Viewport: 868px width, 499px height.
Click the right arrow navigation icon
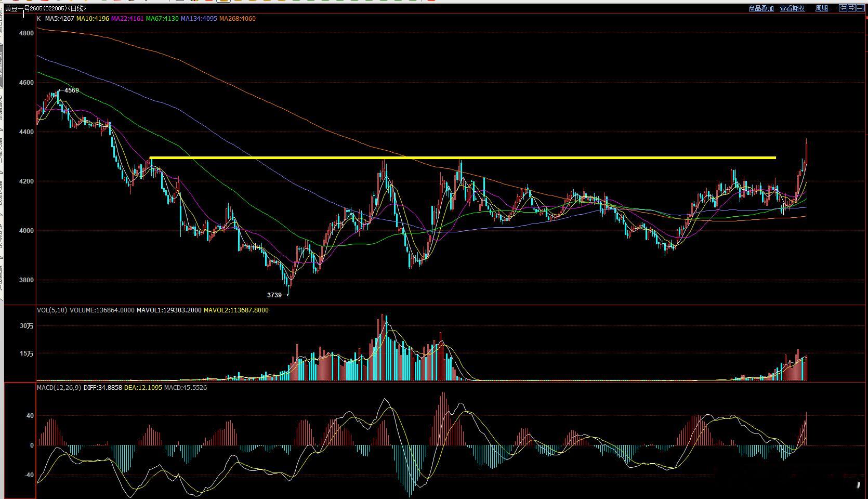click(x=852, y=8)
